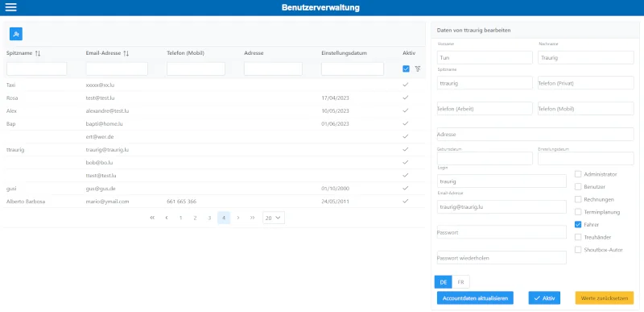Viewport: 644px width, 312px height.
Task: Go to page 3
Action: click(x=209, y=218)
